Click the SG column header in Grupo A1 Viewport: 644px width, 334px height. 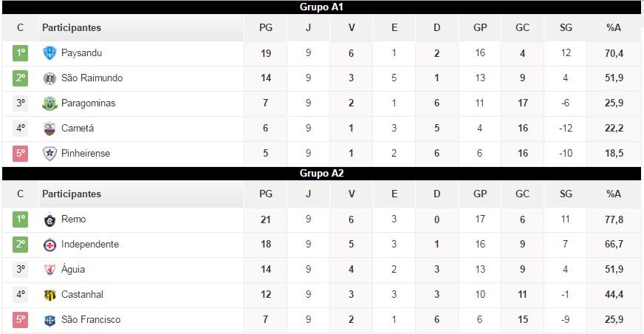566,28
